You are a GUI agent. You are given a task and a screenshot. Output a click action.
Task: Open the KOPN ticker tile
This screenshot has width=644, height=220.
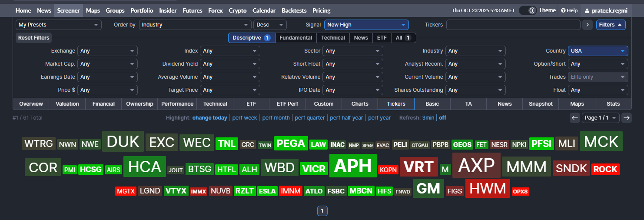pos(388,170)
